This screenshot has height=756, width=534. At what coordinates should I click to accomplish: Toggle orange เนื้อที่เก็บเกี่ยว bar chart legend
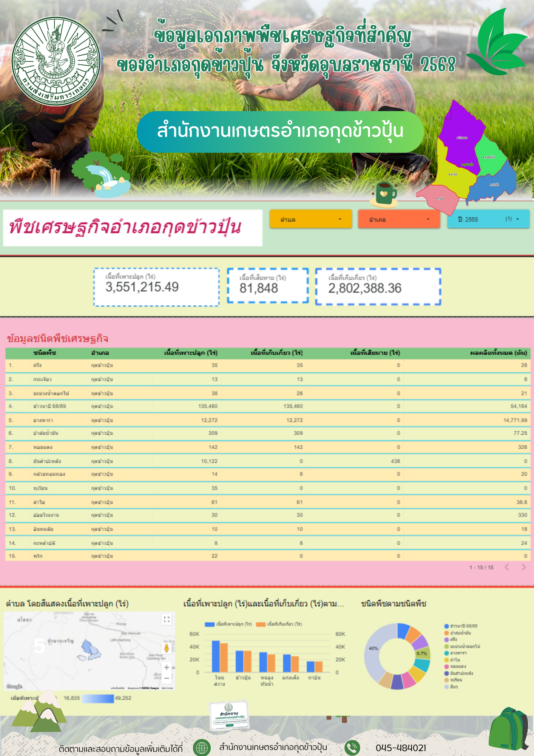click(279, 624)
